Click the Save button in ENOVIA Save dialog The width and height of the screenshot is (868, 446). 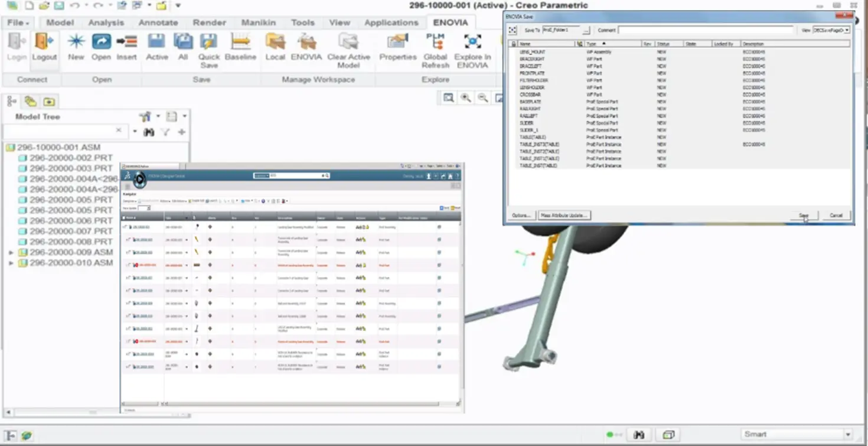804,215
